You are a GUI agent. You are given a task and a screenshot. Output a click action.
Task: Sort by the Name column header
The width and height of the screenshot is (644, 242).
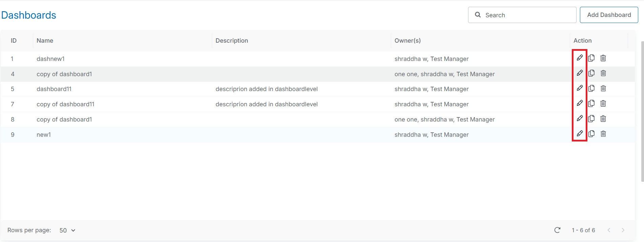[x=45, y=41]
